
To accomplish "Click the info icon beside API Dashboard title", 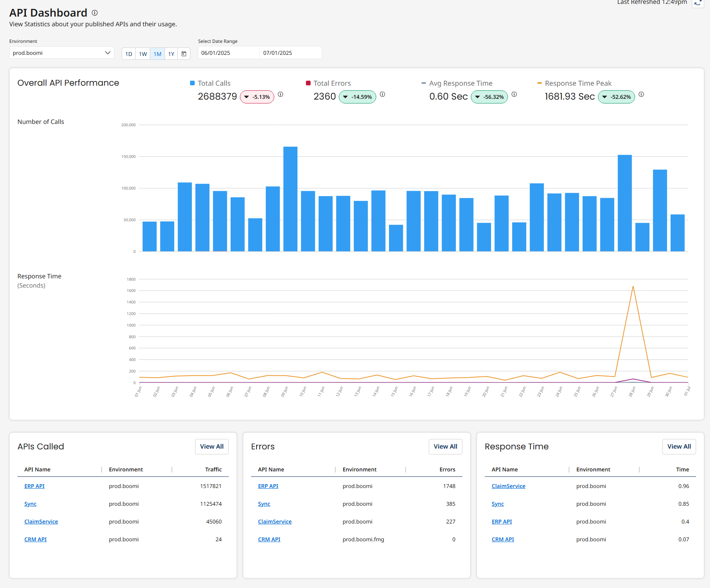I will [x=94, y=13].
